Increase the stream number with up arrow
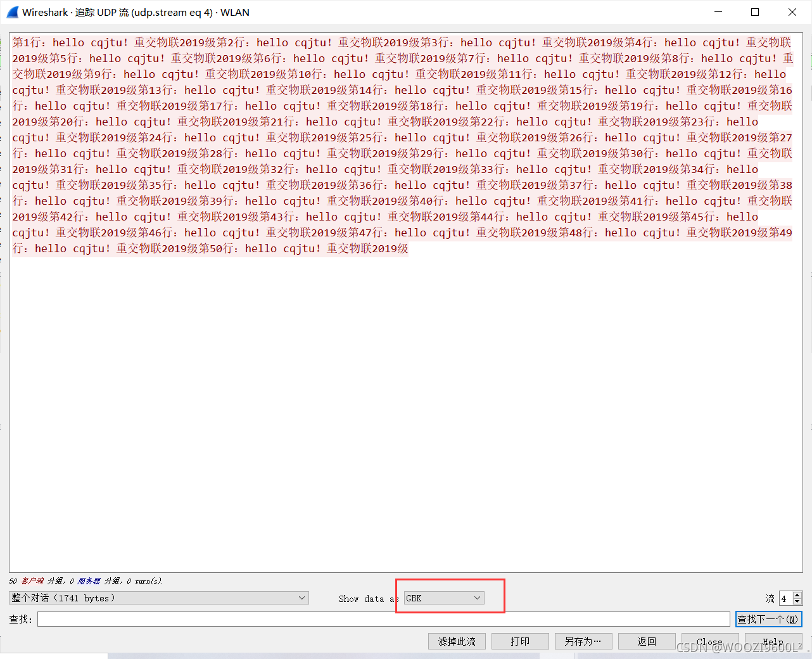Screen dimensions: 812x659 [x=797, y=595]
